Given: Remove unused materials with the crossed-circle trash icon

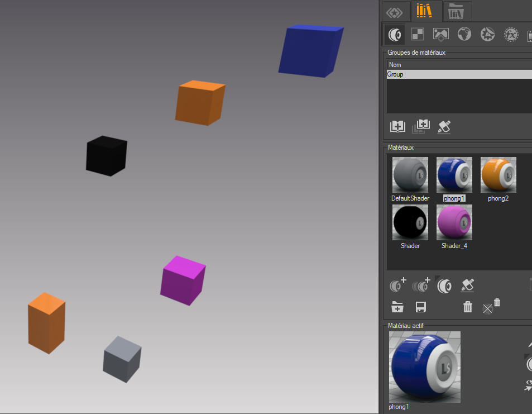Looking at the screenshot, I should click(488, 308).
